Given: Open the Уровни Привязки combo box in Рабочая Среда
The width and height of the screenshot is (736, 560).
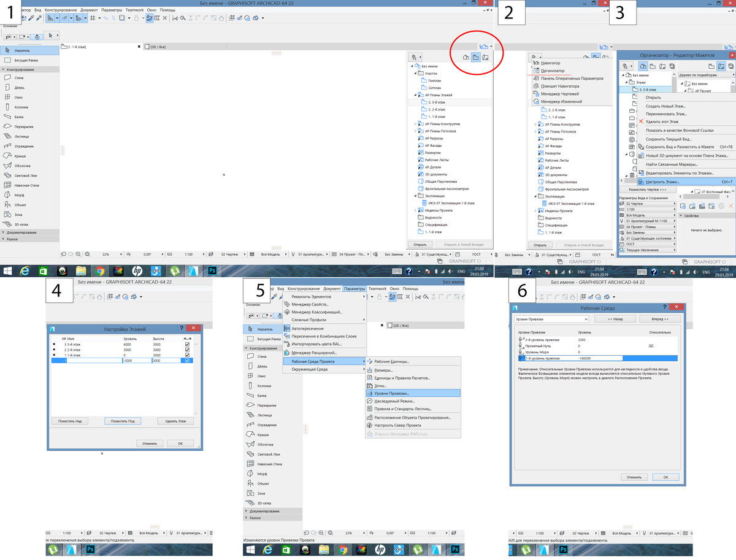Looking at the screenshot, I should pyautogui.click(x=551, y=320).
